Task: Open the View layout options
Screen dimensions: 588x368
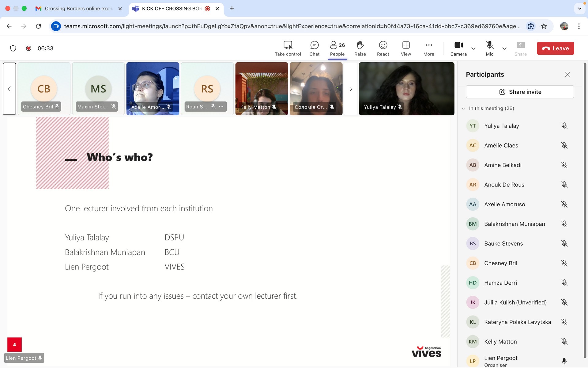Action: pos(406,48)
